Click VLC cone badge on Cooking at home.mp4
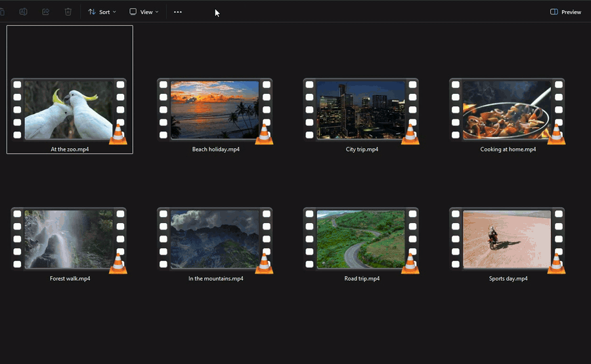This screenshot has width=591, height=364. tap(556, 134)
